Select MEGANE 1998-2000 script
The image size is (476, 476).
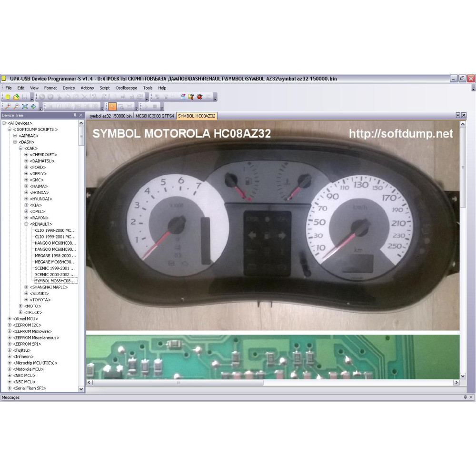pyautogui.click(x=55, y=256)
